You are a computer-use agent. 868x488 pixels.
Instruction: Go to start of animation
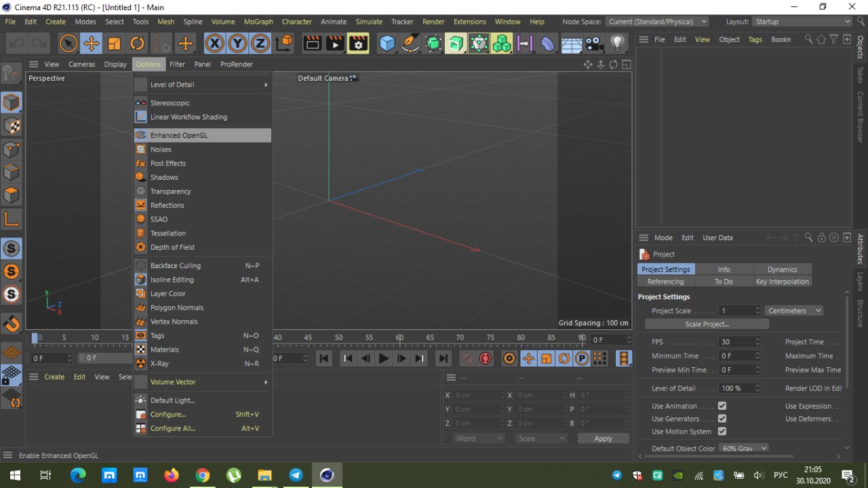324,358
